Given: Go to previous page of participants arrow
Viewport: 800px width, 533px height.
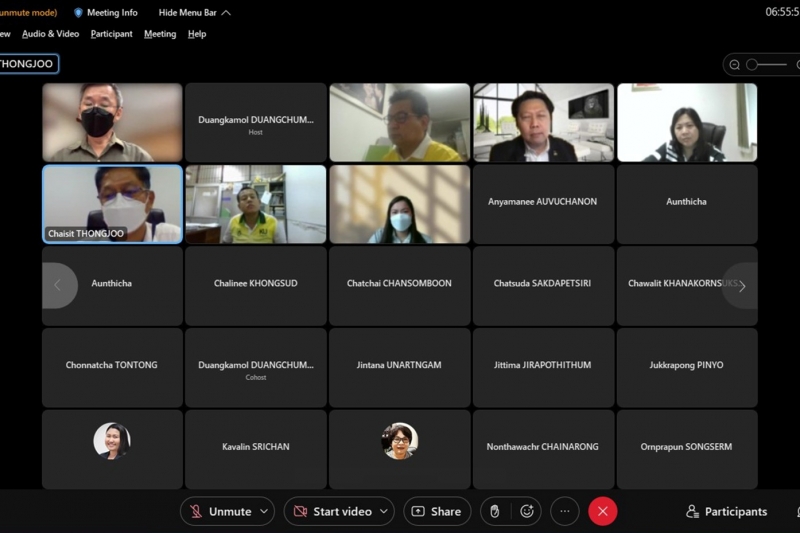Looking at the screenshot, I should 57,286.
